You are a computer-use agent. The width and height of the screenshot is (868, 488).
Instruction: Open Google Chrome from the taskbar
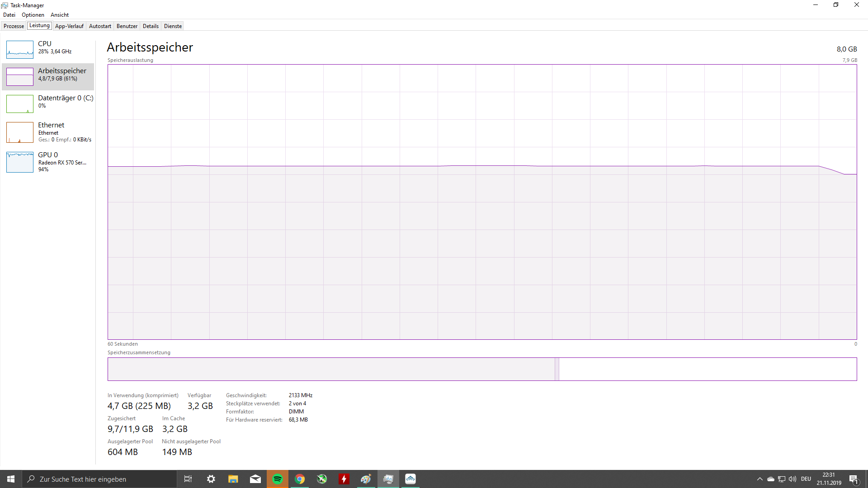(300, 479)
